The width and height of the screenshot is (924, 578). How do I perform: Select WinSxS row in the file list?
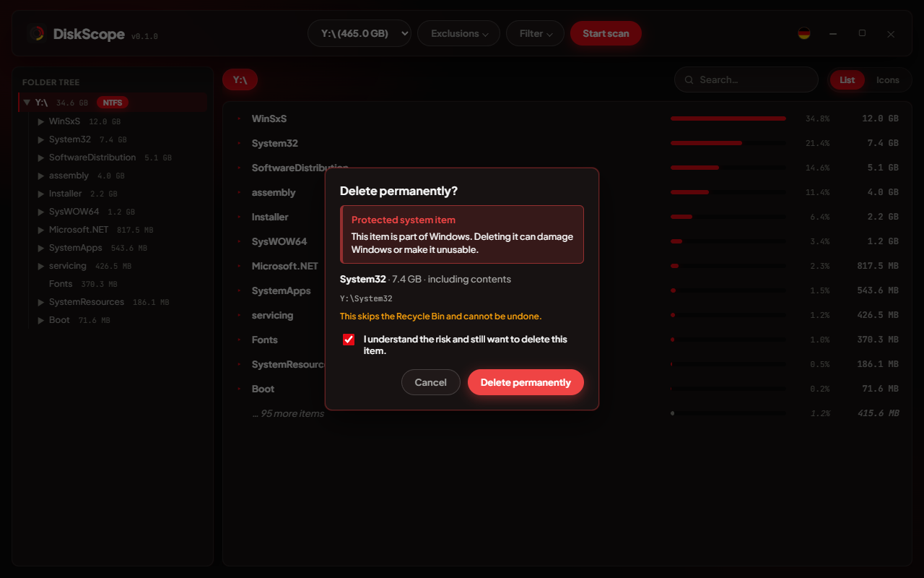pos(567,118)
